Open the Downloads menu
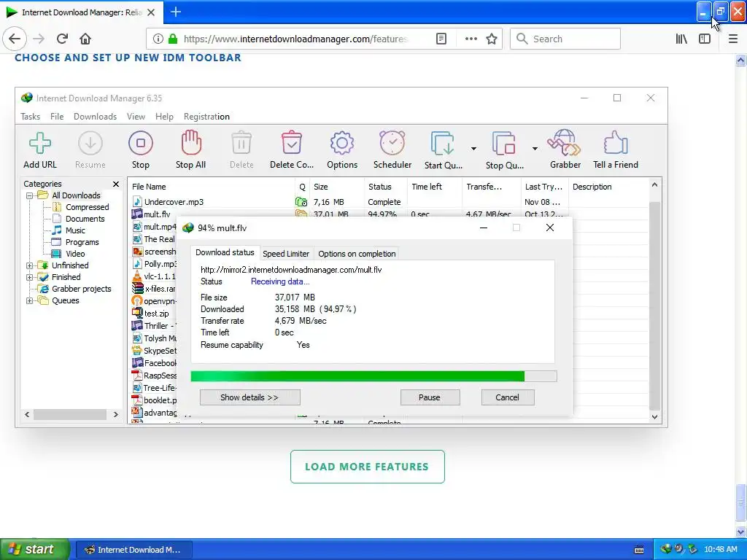747x560 pixels. [96, 117]
